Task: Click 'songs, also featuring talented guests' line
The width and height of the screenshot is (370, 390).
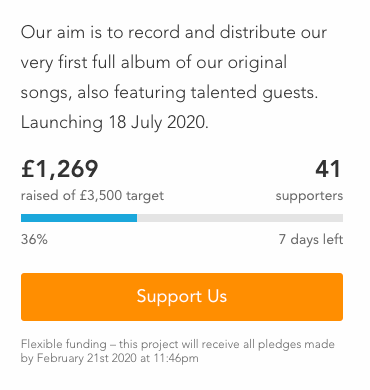Action: (169, 93)
